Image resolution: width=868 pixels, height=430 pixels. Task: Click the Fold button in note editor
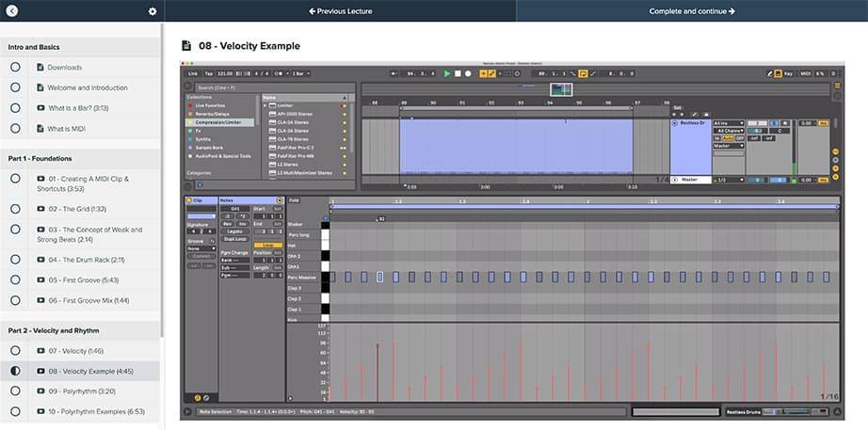click(295, 199)
